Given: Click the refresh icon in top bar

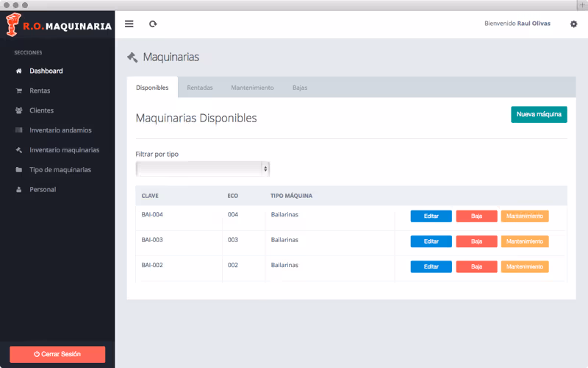Looking at the screenshot, I should tap(153, 24).
